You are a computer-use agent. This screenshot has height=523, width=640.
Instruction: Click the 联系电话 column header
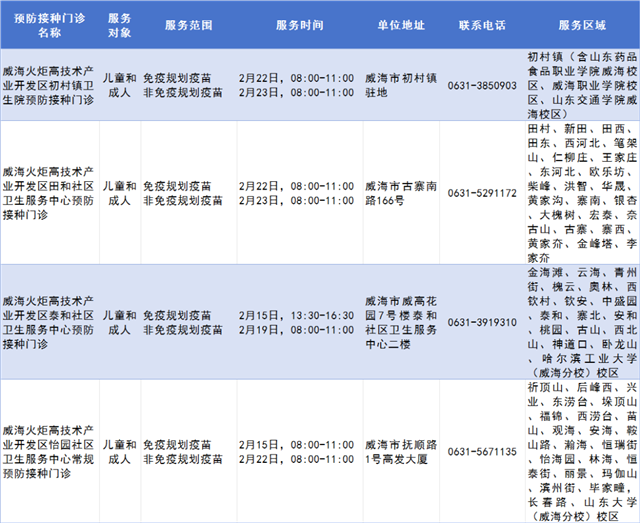tap(481, 25)
